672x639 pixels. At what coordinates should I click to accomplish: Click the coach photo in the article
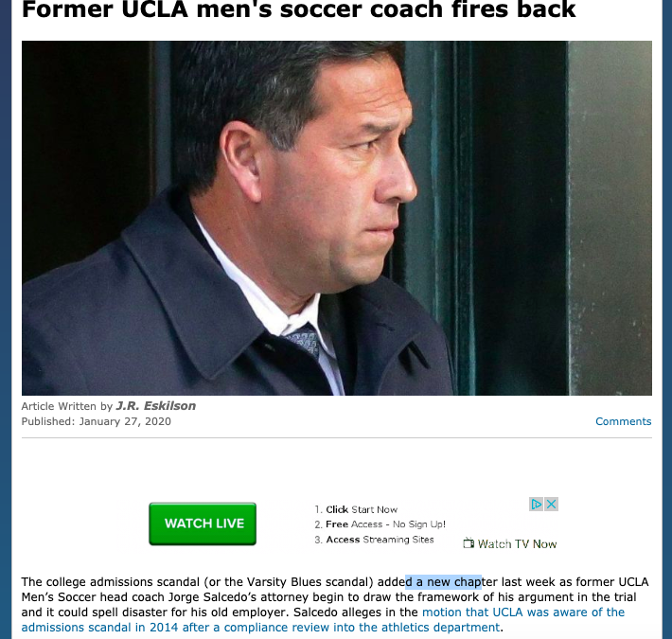[x=336, y=218]
